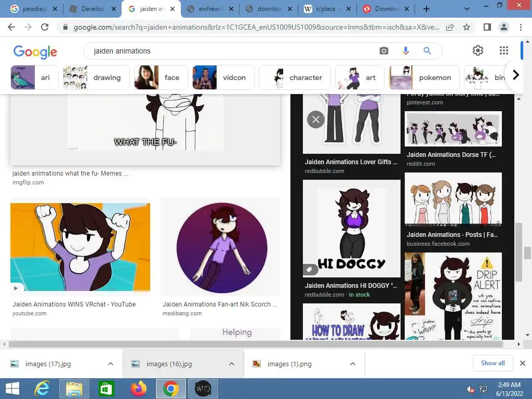532x399 pixels.
Task: Click the preview panel vertical scrollbar
Action: 518,252
